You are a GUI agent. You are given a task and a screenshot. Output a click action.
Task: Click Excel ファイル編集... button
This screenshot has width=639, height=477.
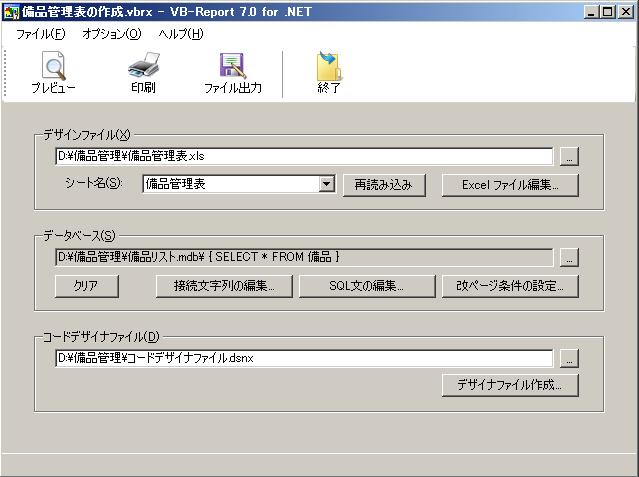510,185
